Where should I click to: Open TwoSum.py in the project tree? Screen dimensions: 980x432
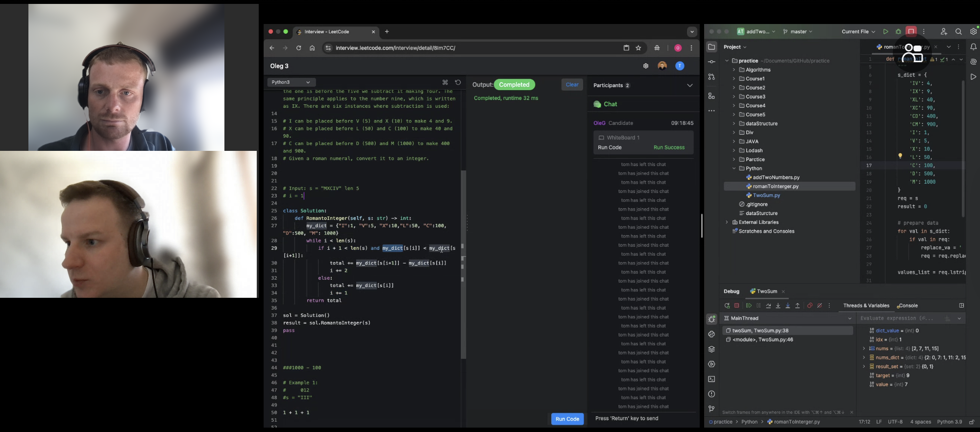766,195
